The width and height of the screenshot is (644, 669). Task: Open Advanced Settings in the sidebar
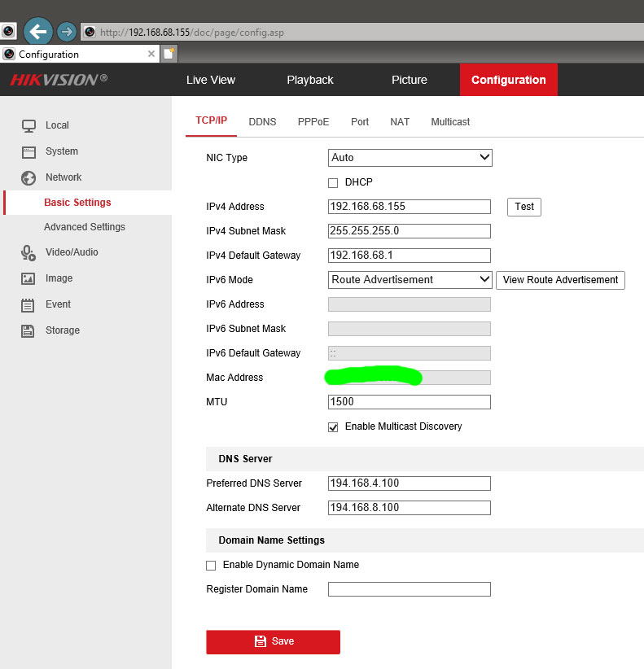pyautogui.click(x=85, y=227)
